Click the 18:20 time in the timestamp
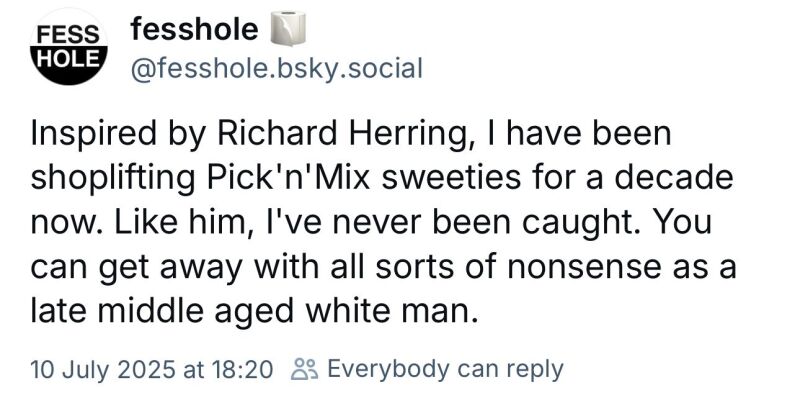 [x=241, y=369]
